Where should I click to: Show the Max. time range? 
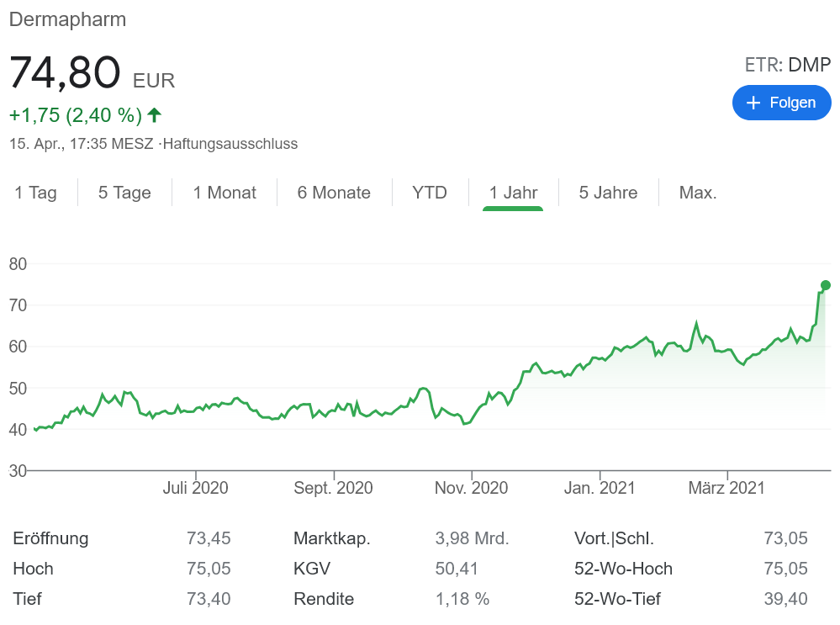pos(698,193)
